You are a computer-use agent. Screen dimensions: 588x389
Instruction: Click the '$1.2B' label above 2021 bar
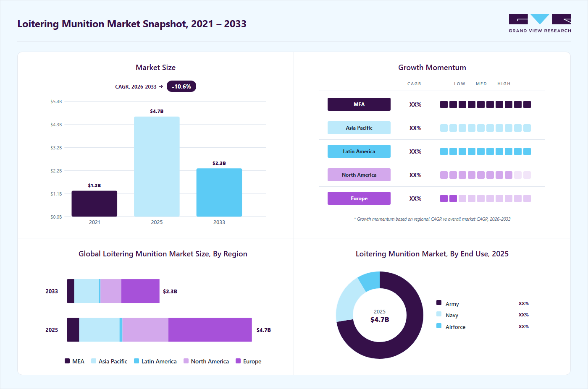pyautogui.click(x=94, y=185)
